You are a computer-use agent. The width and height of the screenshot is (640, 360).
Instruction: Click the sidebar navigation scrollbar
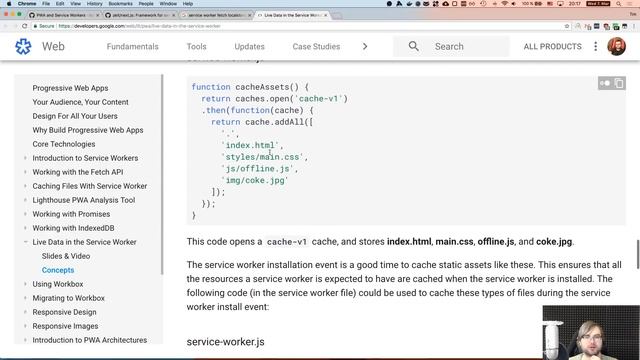pyautogui.click(x=162, y=174)
